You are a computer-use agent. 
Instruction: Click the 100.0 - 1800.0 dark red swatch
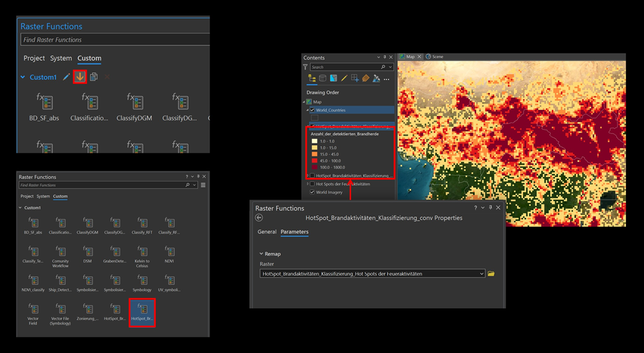(315, 168)
